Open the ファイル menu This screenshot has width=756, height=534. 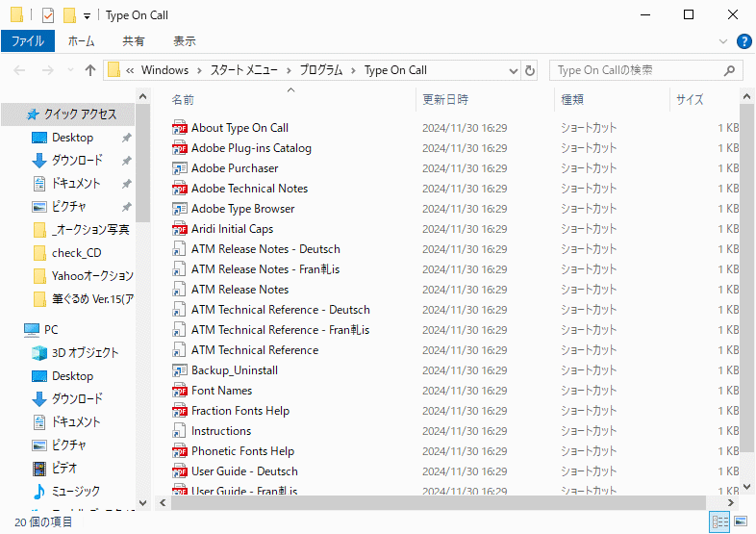pos(27,41)
